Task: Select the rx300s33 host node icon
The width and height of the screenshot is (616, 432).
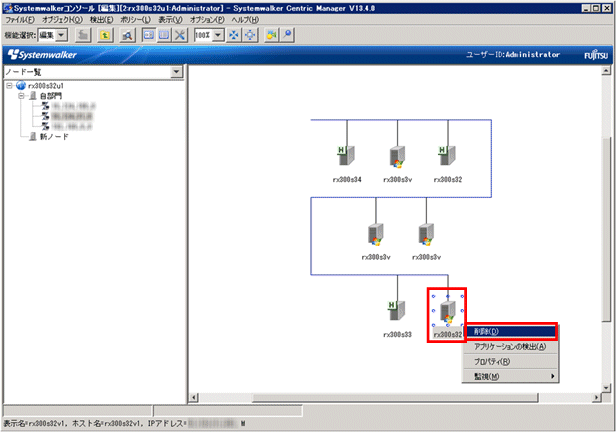Action: pyautogui.click(x=396, y=310)
